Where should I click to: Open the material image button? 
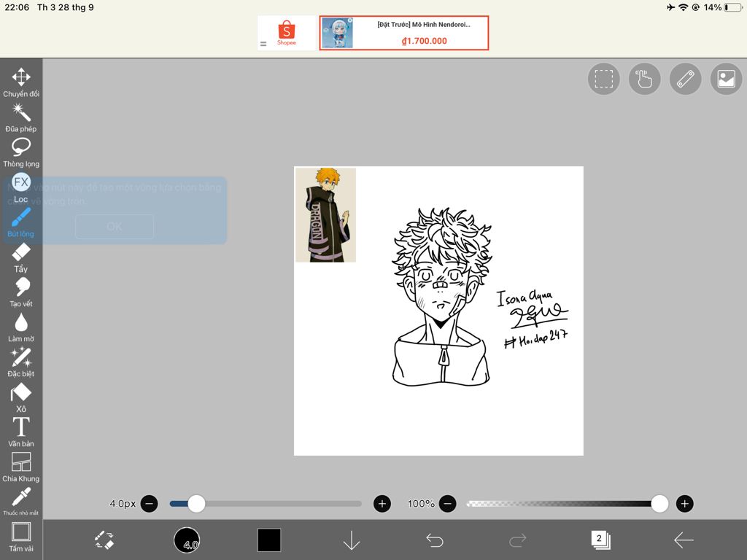pos(727,79)
